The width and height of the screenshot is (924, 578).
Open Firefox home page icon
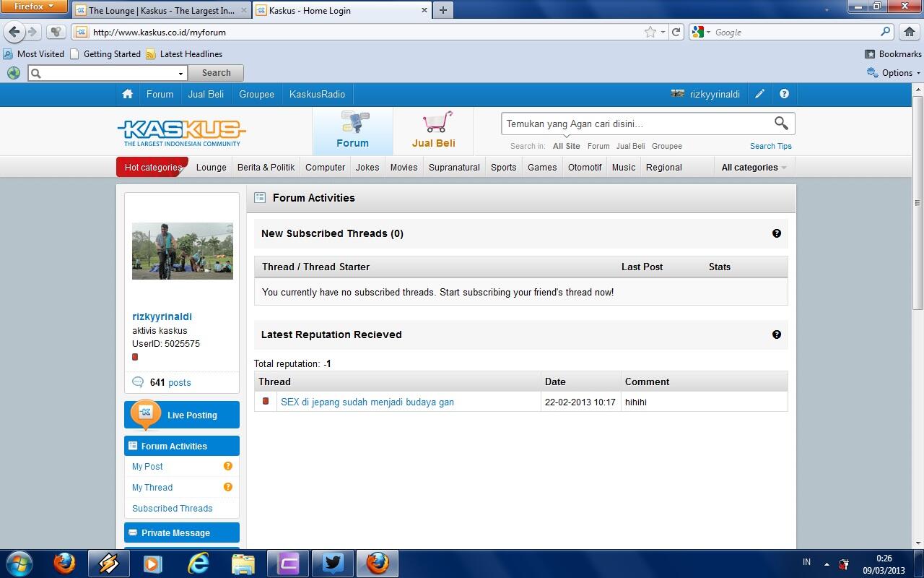pyautogui.click(x=910, y=32)
